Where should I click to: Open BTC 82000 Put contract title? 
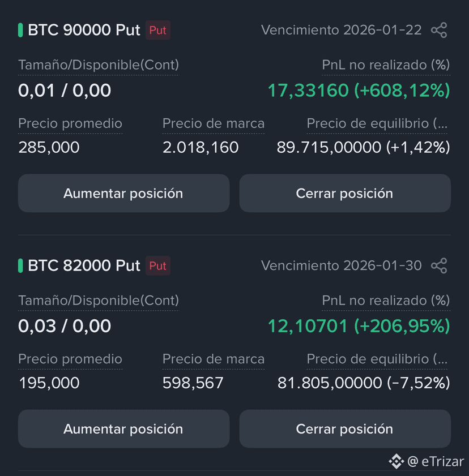click(x=84, y=265)
